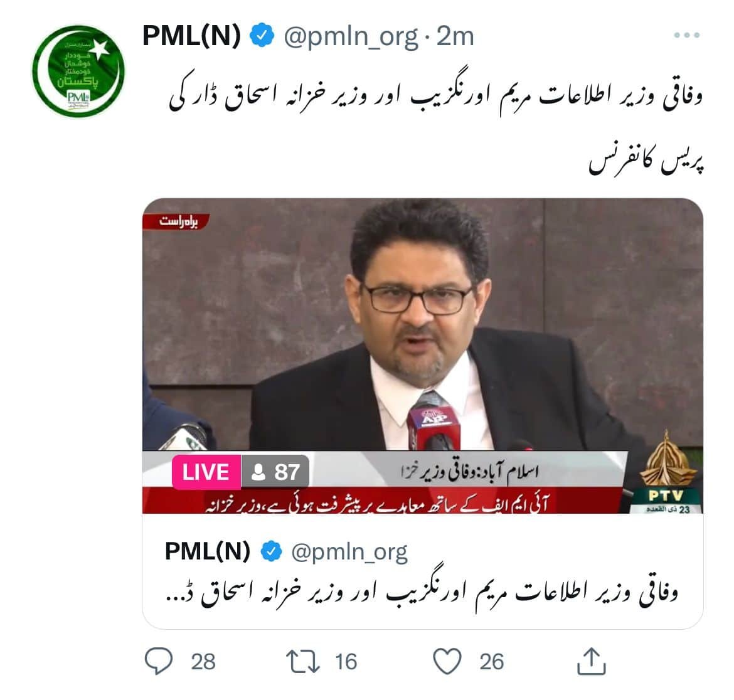This screenshot has height=700, width=734.
Task: Click the viewer count person icon
Action: click(258, 472)
